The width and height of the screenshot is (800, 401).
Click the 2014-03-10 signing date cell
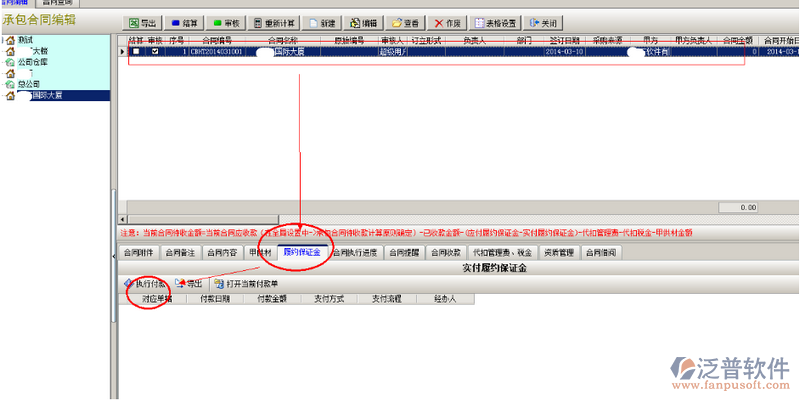click(x=564, y=52)
